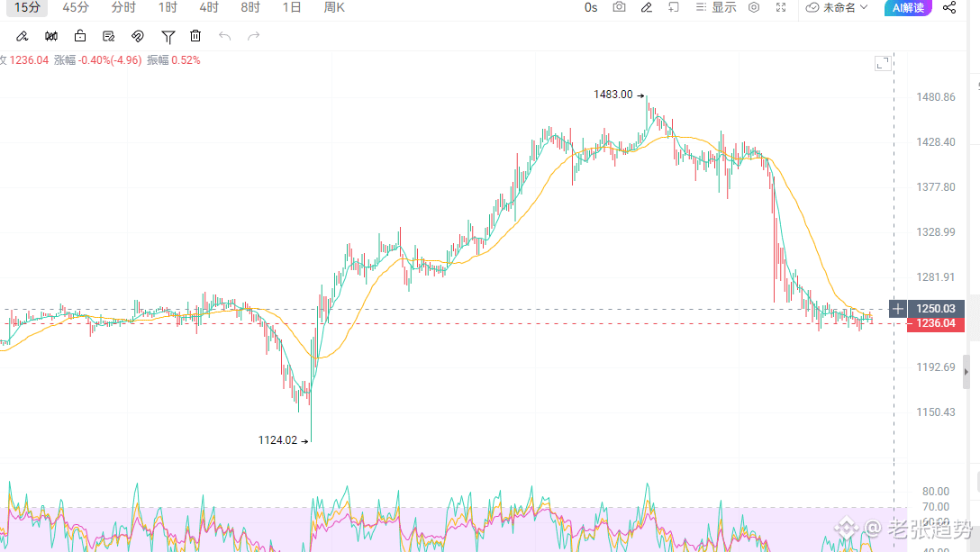Enter fullscreen mode via the expand icon
The width and height of the screenshot is (980, 552).
tap(781, 7)
